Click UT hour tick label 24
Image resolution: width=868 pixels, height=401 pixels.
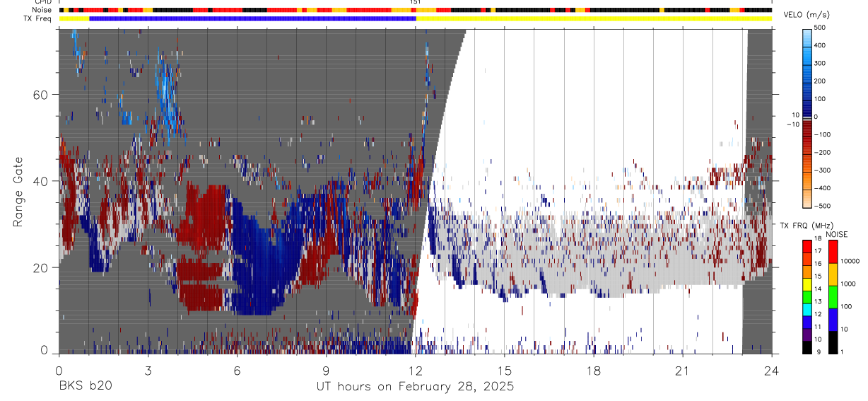tap(772, 370)
